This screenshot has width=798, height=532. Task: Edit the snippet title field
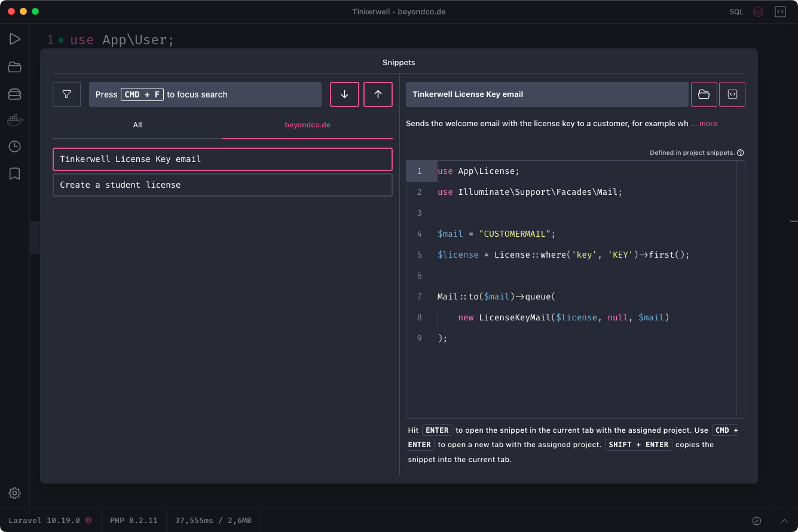pyautogui.click(x=547, y=94)
